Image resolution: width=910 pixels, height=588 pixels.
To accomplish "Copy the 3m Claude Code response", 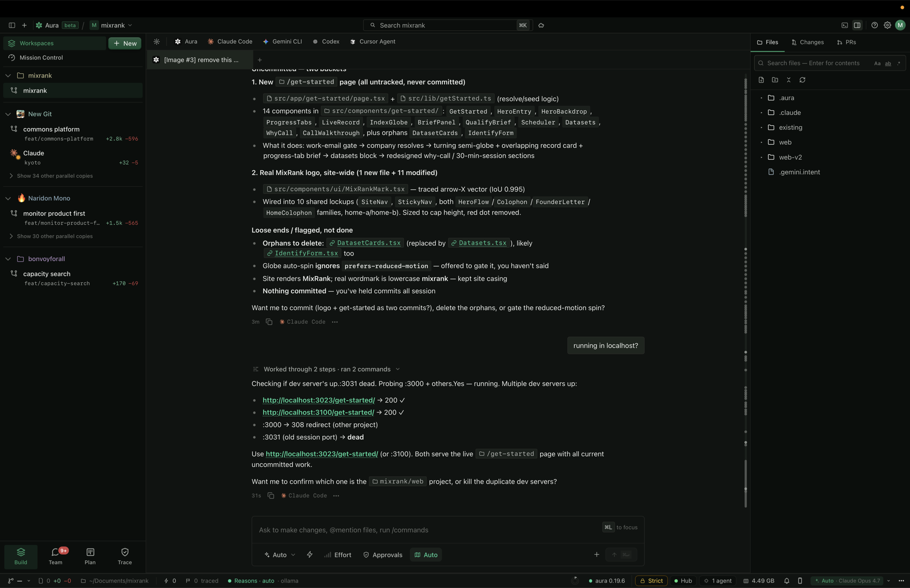I will [x=269, y=322].
